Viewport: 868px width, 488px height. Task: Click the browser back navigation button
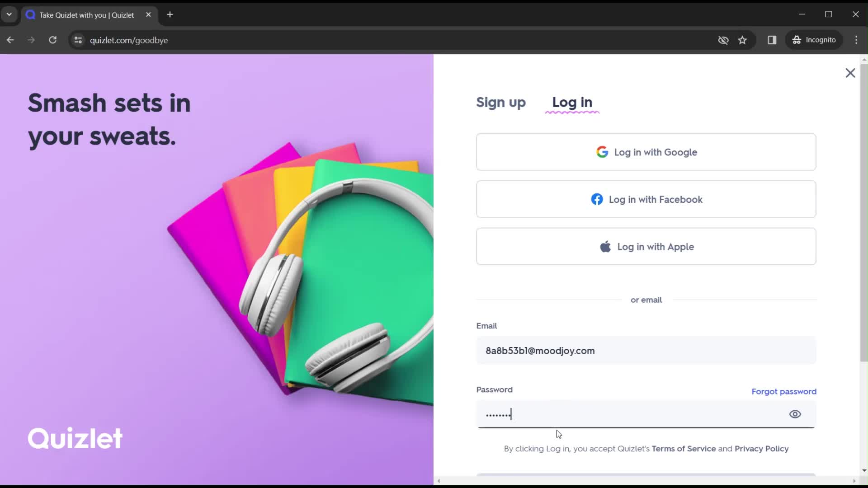[10, 40]
